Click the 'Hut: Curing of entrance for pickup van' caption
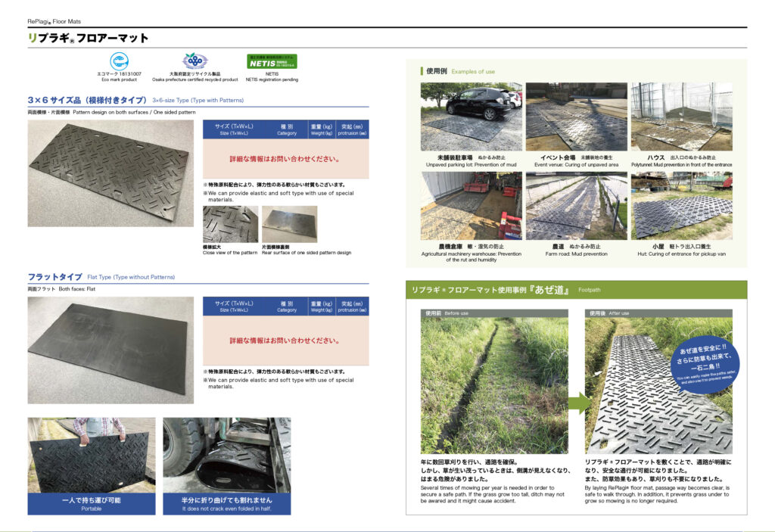Image resolution: width=775 pixels, height=532 pixels. click(682, 254)
